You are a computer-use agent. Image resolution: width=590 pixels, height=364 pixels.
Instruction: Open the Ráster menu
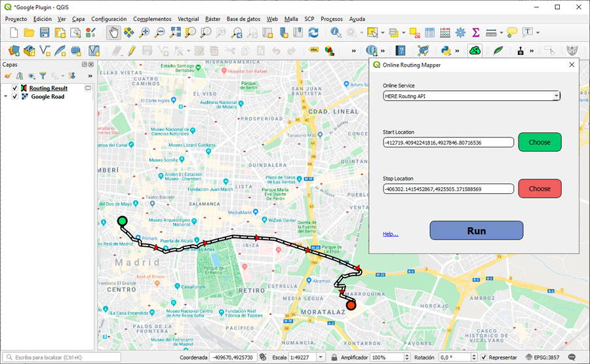(x=212, y=19)
